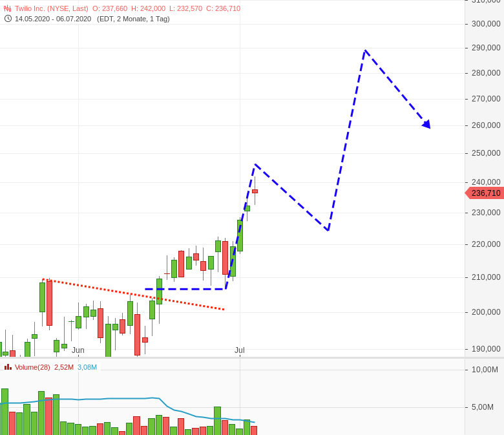This screenshot has height=435, width=504.
Task: Click the 2,52M volume value
Action: pyautogui.click(x=64, y=367)
